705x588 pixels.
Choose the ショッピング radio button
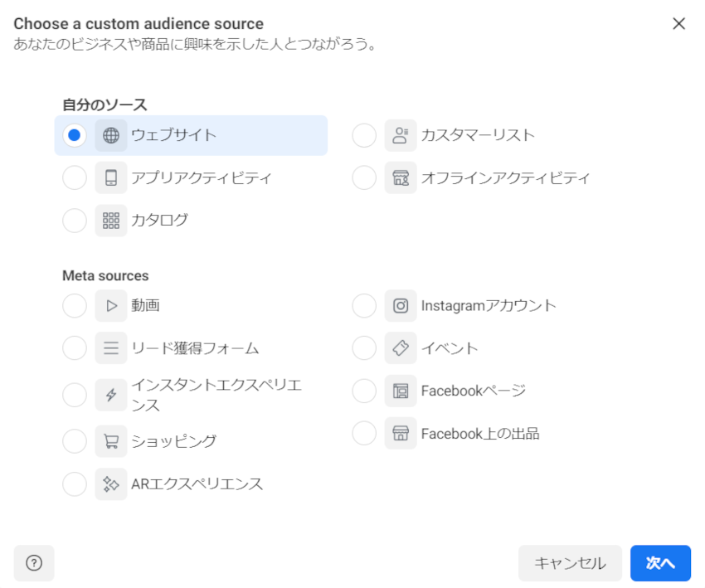[75, 441]
